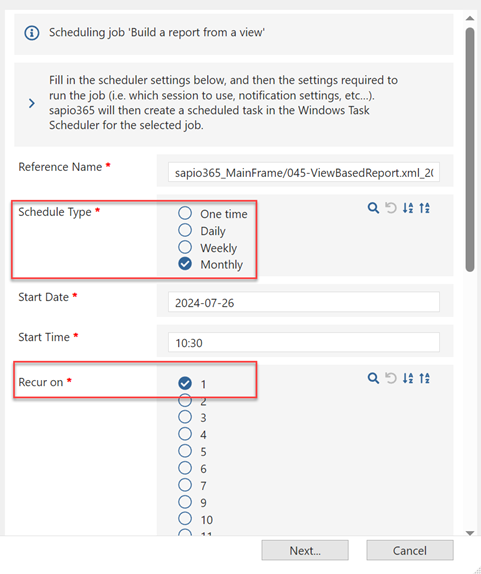The image size is (481, 574).
Task: Click the info icon beside Scheduling job title
Action: click(x=32, y=33)
